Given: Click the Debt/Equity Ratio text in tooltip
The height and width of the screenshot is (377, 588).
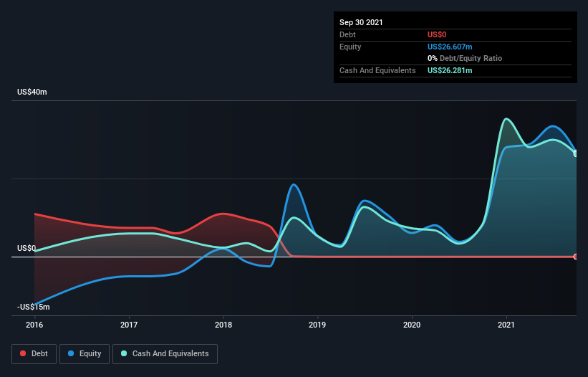Looking at the screenshot, I should [469, 58].
